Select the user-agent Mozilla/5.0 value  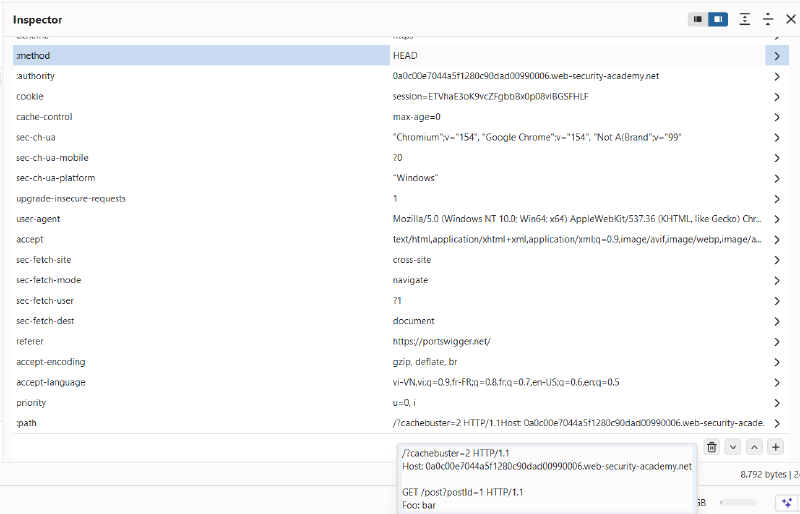coord(577,219)
